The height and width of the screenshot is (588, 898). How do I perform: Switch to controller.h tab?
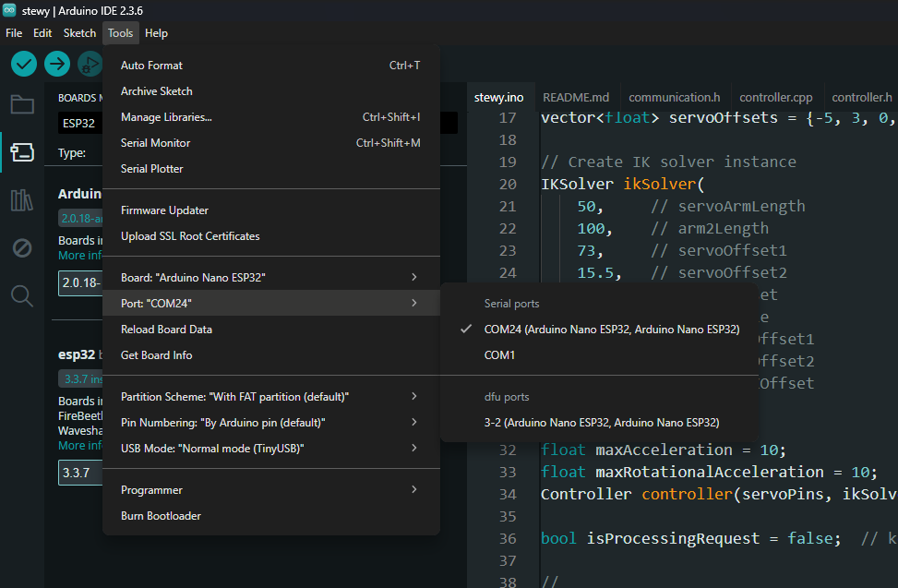[x=861, y=97]
